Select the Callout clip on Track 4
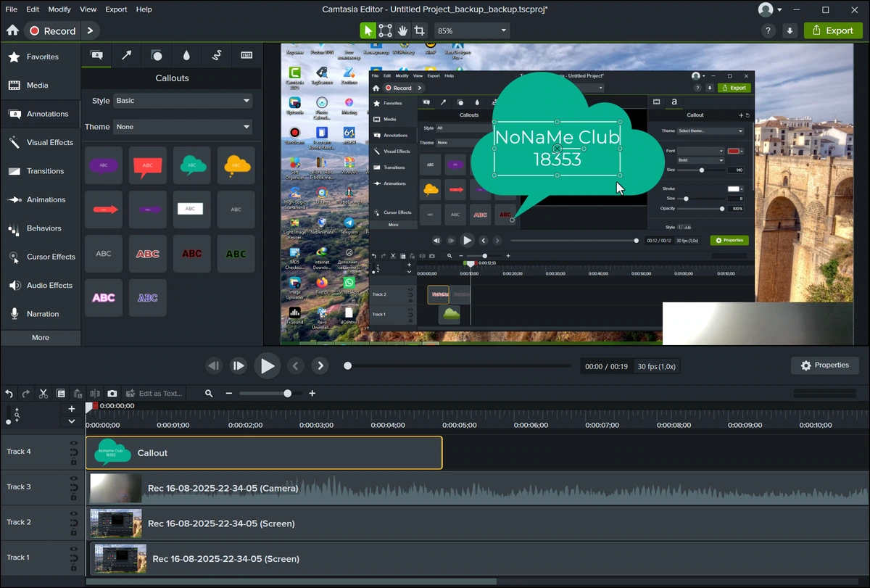870x588 pixels. pyautogui.click(x=264, y=452)
